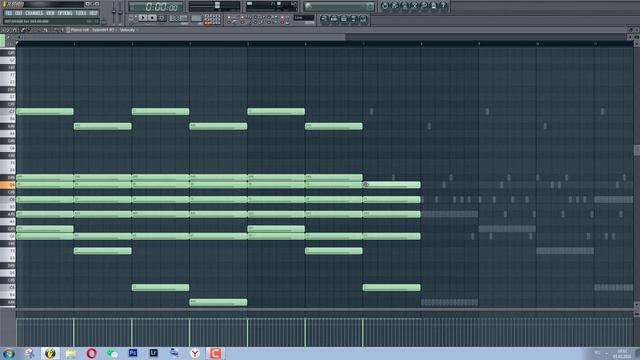Open the Windows Start menu
Screen dimensions: 640x360
tap(9, 353)
